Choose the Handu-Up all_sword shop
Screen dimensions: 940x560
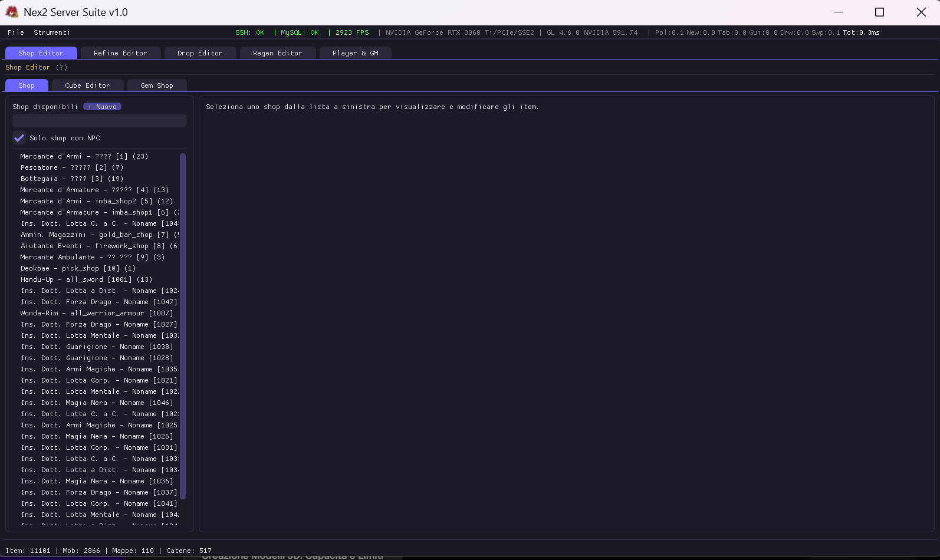(x=86, y=279)
